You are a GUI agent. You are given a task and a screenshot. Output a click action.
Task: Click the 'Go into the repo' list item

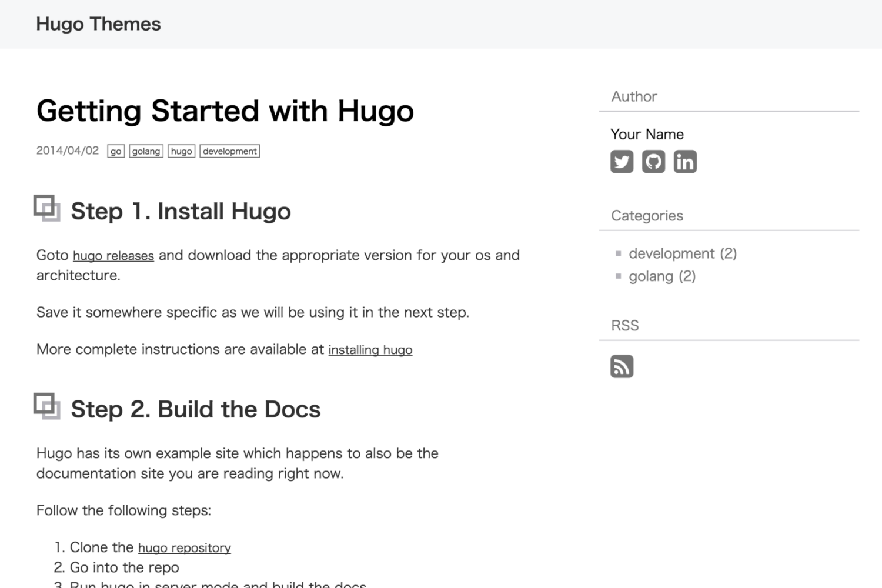(x=125, y=567)
